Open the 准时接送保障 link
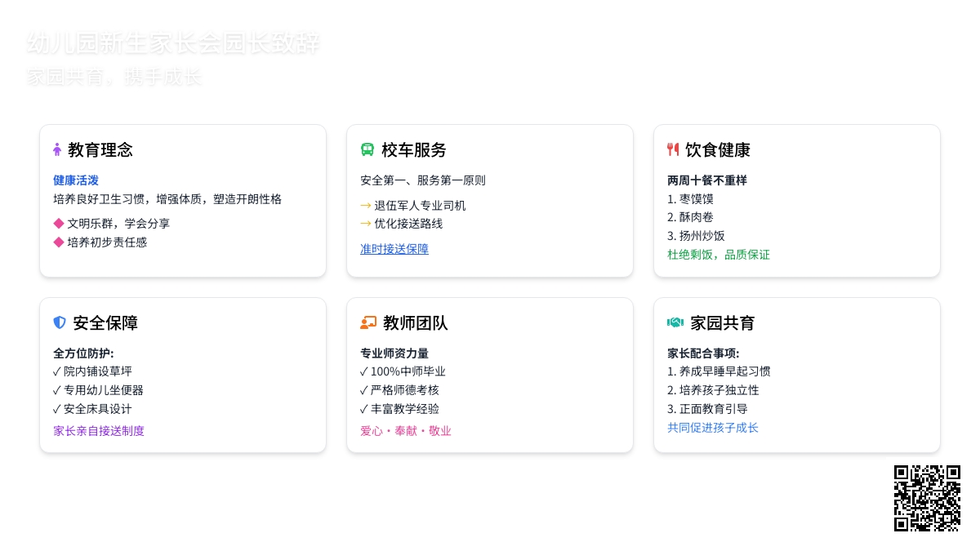Image resolution: width=980 pixels, height=551 pixels. (394, 249)
